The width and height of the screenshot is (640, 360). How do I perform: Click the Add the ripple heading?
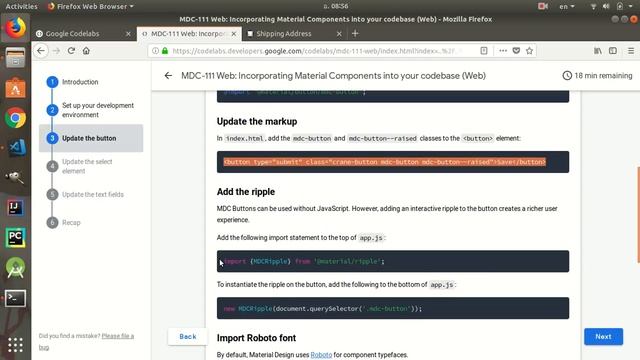tap(246, 191)
